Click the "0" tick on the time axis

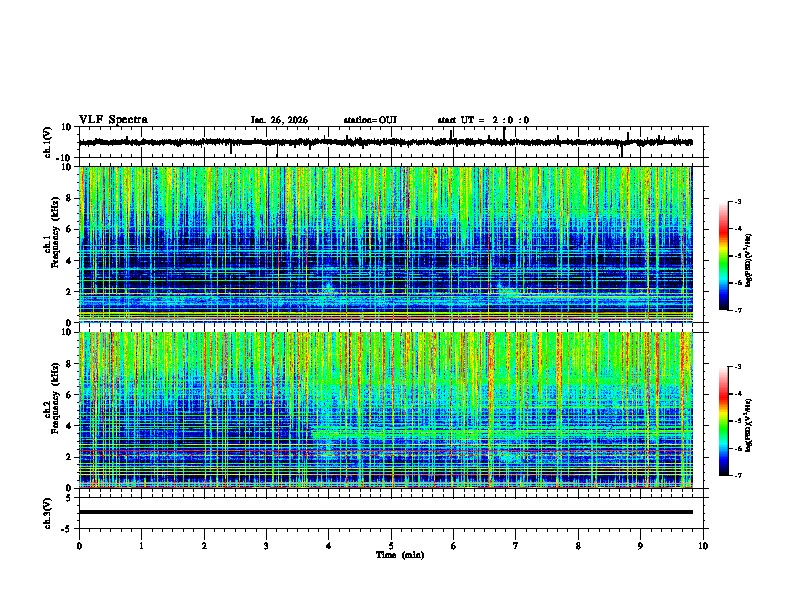pyautogui.click(x=79, y=546)
